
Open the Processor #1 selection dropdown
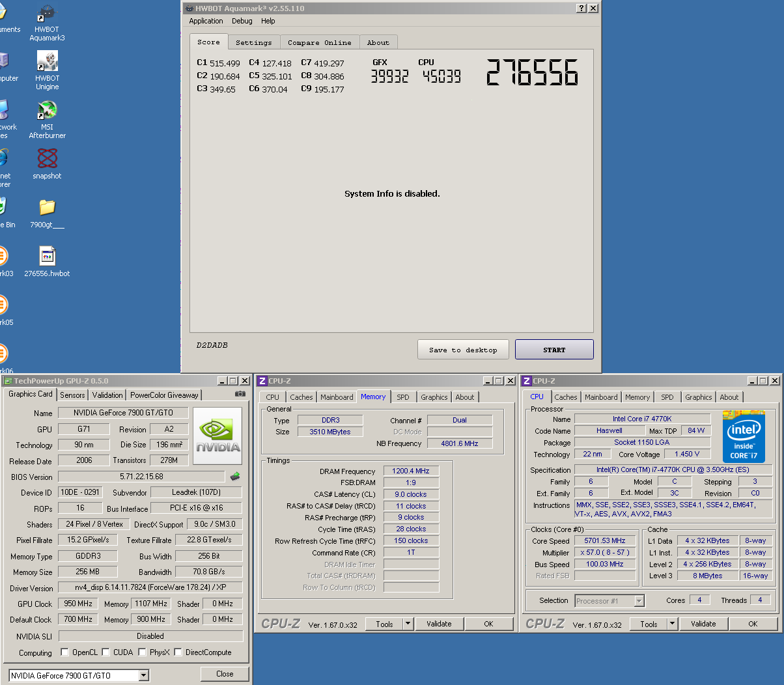609,601
